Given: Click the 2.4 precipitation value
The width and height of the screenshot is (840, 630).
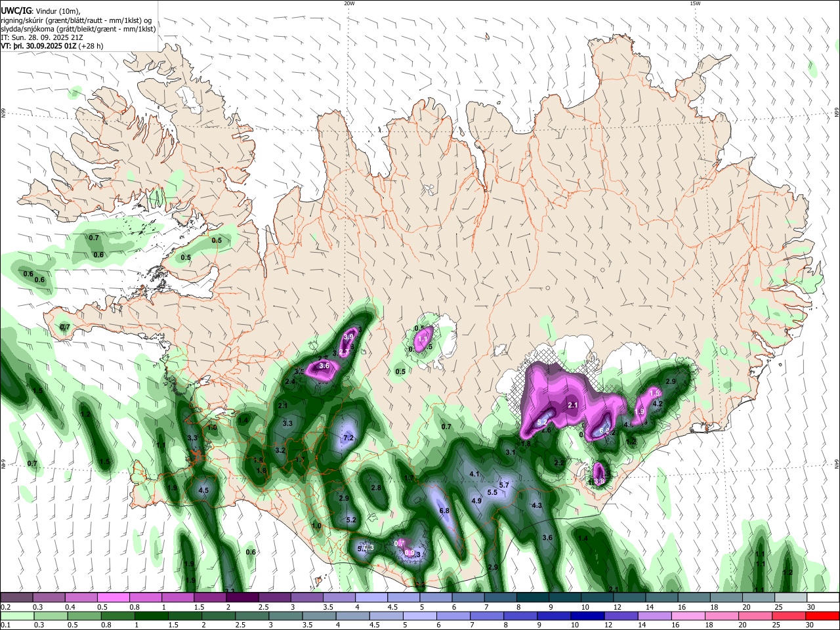Looking at the screenshot, I should [290, 381].
